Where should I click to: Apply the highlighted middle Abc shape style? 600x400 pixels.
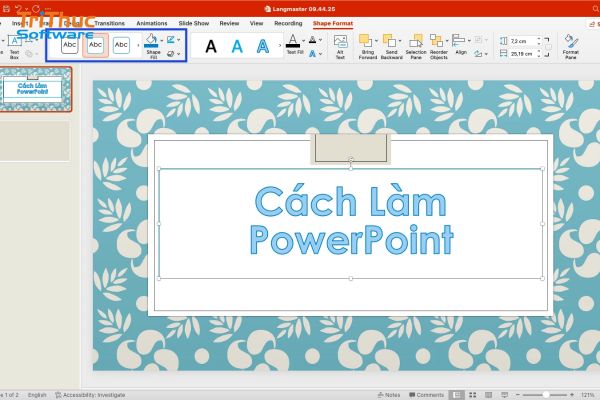pos(95,45)
